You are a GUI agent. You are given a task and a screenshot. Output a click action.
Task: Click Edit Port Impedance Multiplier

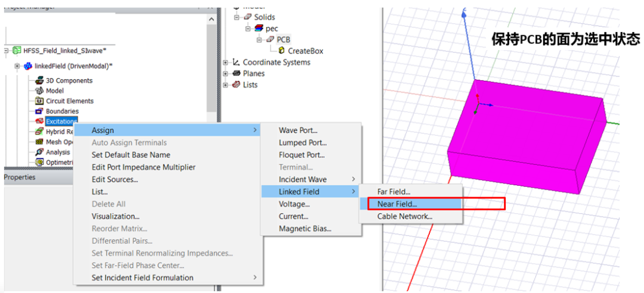click(167, 167)
